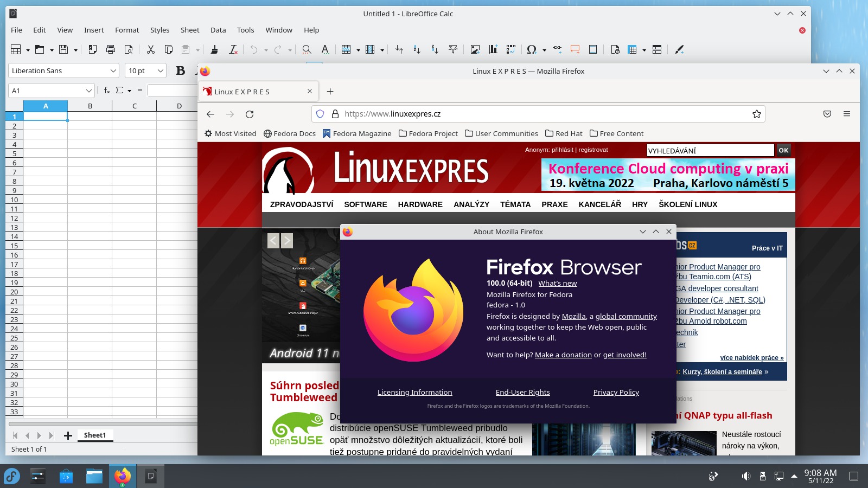Open the Insert menu in Calc
Screen dimensions: 868x488
pos(94,30)
